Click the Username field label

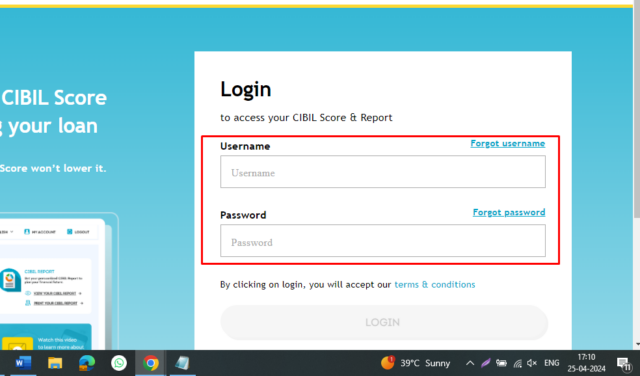(x=245, y=146)
